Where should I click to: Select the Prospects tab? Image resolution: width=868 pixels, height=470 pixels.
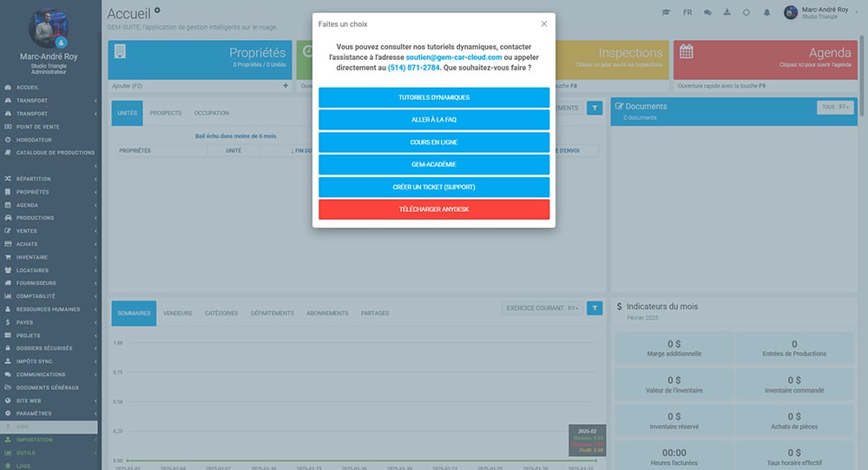165,113
